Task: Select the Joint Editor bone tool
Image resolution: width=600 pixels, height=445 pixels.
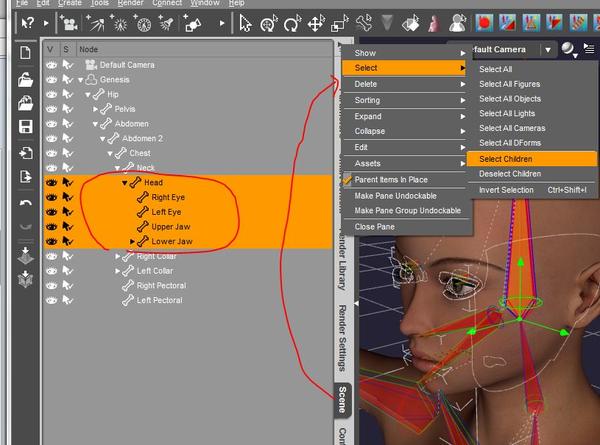Action: point(364,24)
